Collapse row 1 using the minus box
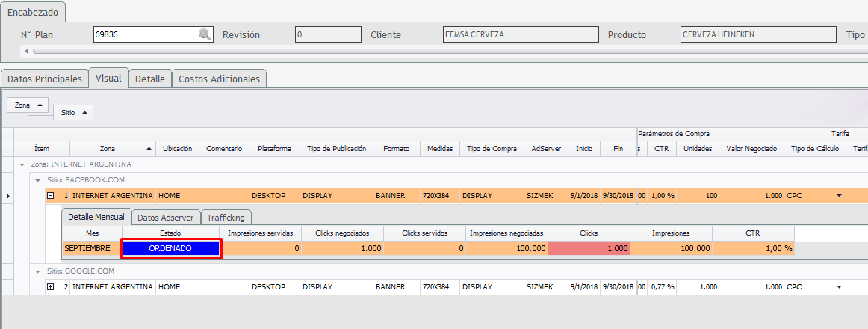This screenshot has width=868, height=329. pos(51,195)
